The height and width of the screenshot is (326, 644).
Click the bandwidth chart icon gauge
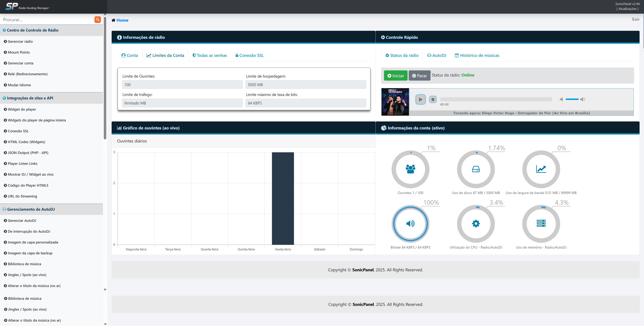541,169
